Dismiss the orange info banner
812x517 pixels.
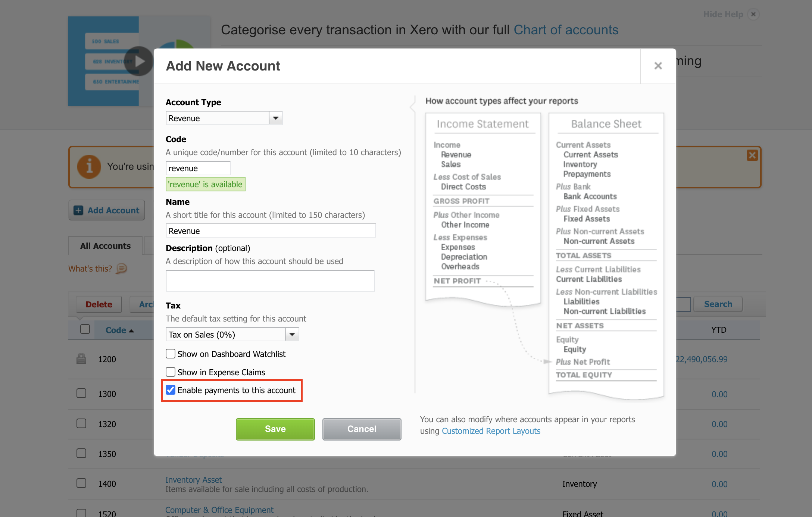[752, 155]
